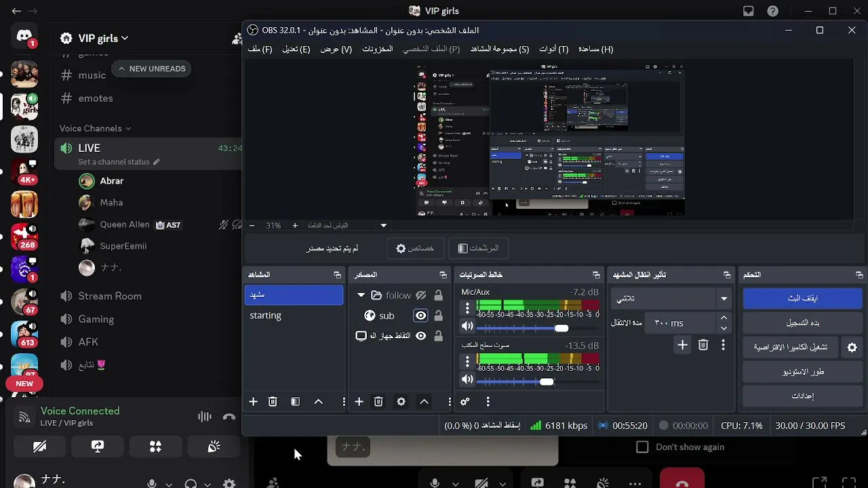This screenshot has width=868, height=488.
Task: Collapse Voice Channels category in Discord
Action: [x=95, y=129]
